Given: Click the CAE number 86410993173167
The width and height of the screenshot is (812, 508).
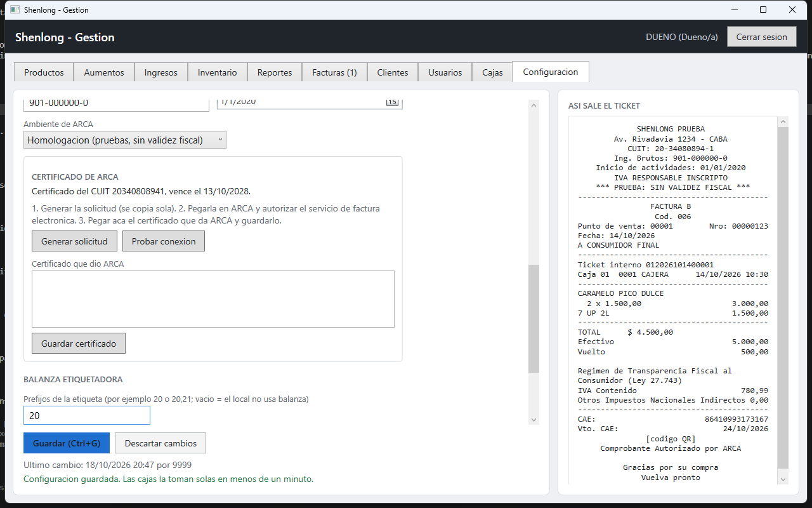Looking at the screenshot, I should pyautogui.click(x=737, y=419).
